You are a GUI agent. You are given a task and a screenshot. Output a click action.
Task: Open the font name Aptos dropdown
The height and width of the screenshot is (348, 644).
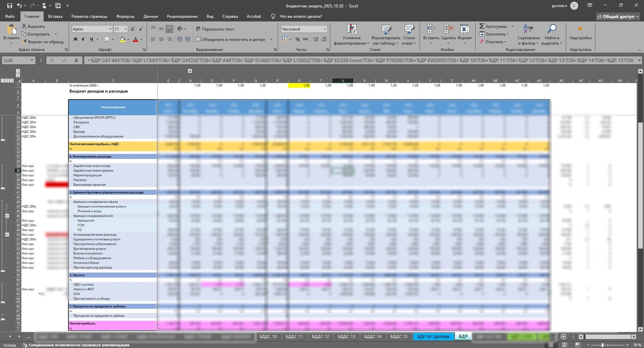pyautogui.click(x=110, y=29)
